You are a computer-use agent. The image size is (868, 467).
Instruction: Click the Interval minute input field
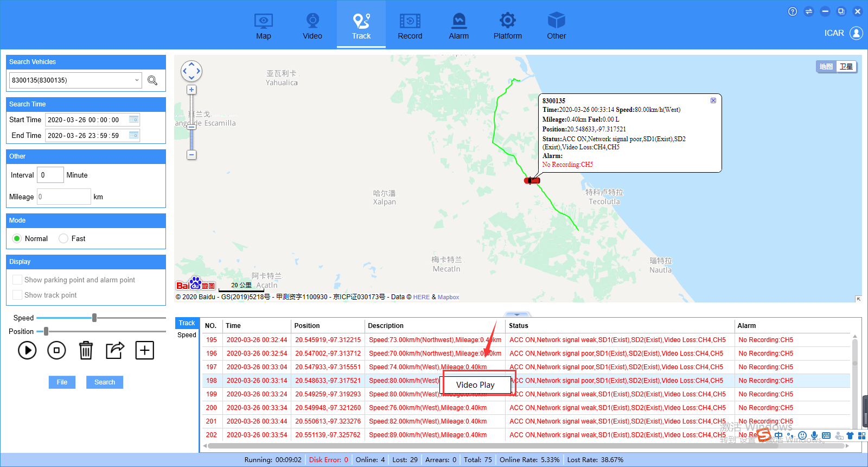(50, 175)
